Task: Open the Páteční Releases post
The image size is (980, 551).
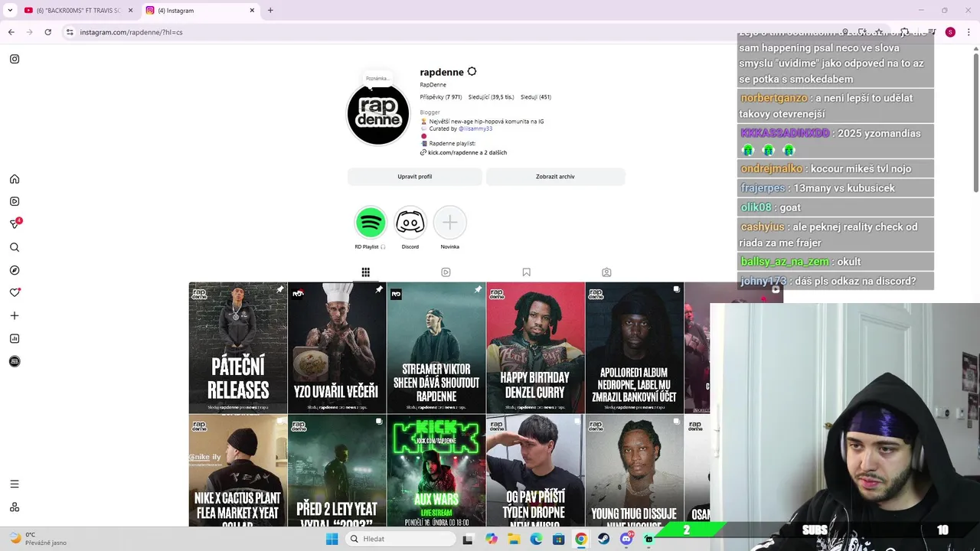Action: (x=238, y=348)
